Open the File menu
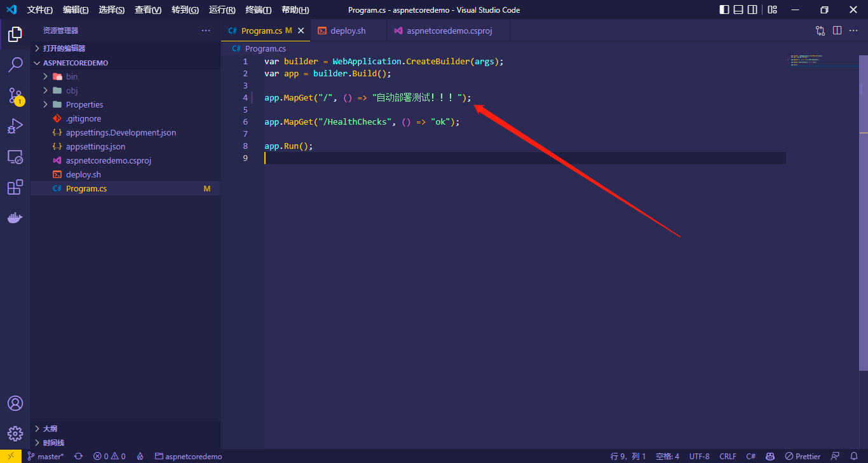Image resolution: width=868 pixels, height=463 pixels. pyautogui.click(x=40, y=10)
